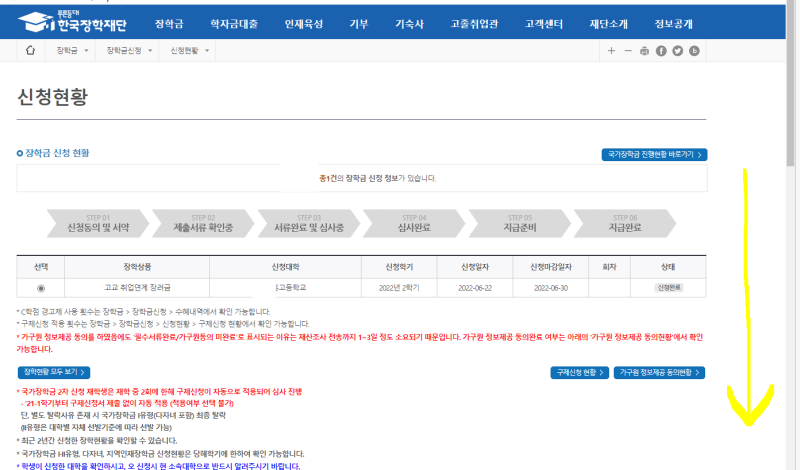Open the 장학금 main menu
The height and width of the screenshot is (470, 800).
point(169,24)
